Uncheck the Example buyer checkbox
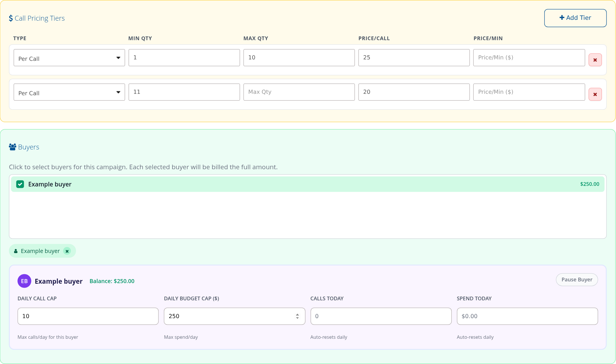Image resolution: width=616 pixels, height=364 pixels. click(x=20, y=184)
